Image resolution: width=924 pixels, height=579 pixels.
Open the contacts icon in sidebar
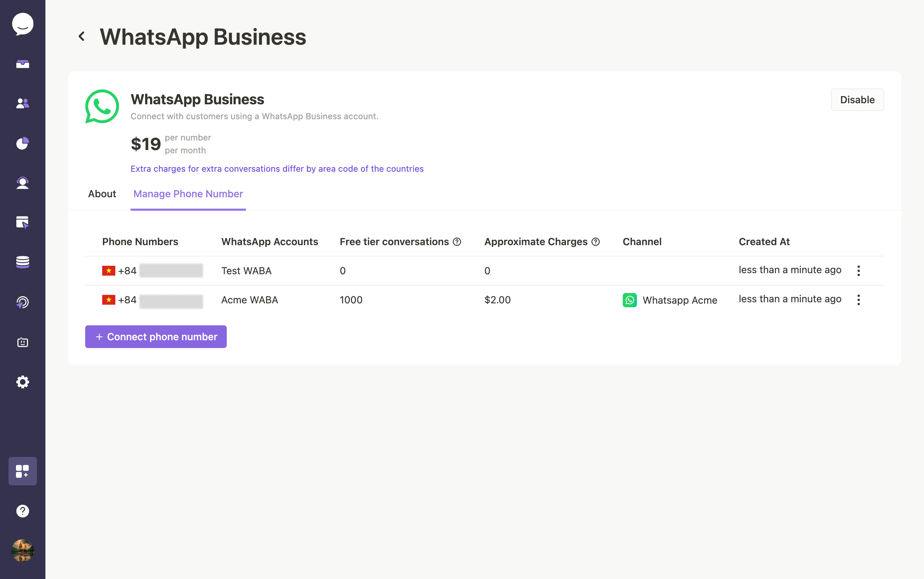(22, 103)
